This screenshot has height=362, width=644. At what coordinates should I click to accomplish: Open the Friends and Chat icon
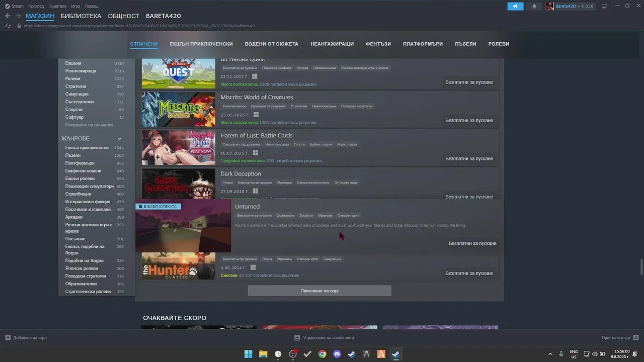click(x=636, y=338)
